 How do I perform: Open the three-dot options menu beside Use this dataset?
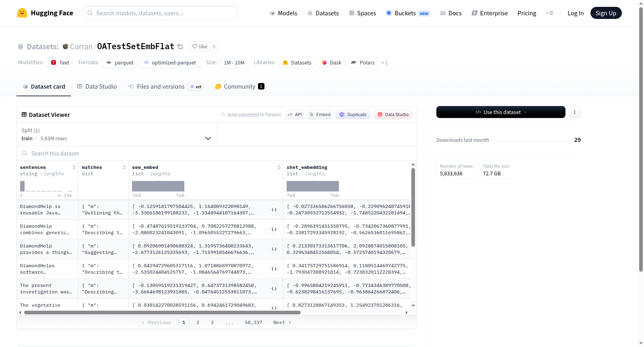click(x=575, y=112)
